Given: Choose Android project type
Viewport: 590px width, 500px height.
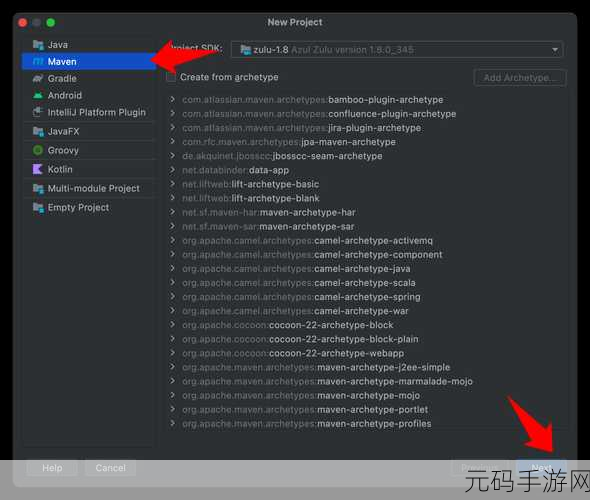Looking at the screenshot, I should [89, 95].
